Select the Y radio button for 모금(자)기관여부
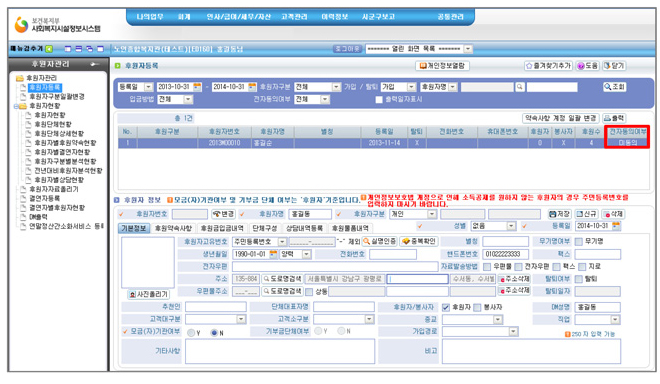The image size is (660, 384). (x=191, y=333)
